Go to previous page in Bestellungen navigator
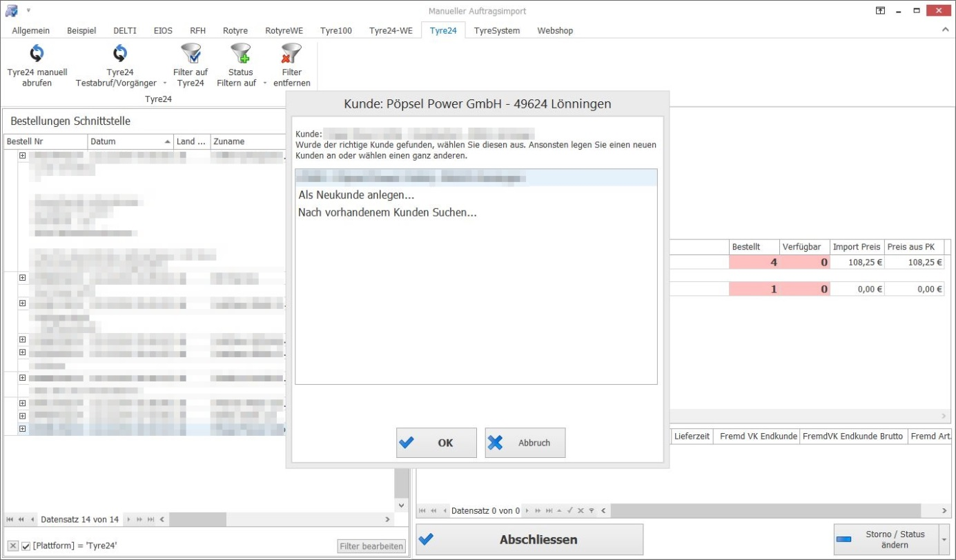Image resolution: width=956 pixels, height=560 pixels. [x=21, y=519]
